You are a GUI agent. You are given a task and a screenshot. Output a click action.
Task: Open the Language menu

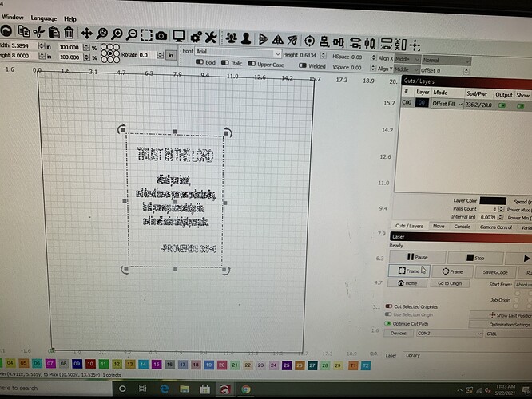click(44, 18)
